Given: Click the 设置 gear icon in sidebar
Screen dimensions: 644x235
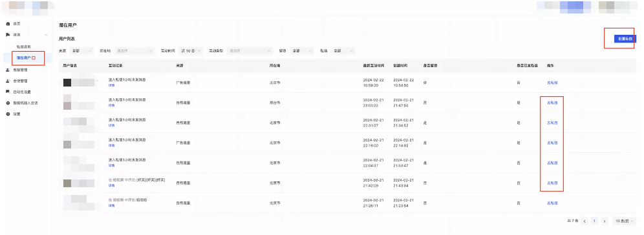Looking at the screenshot, I should tap(8, 114).
